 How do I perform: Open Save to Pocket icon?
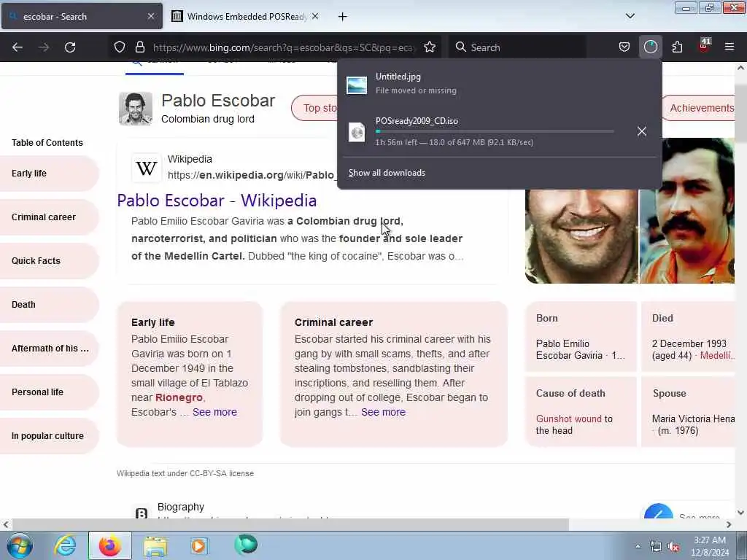point(624,47)
